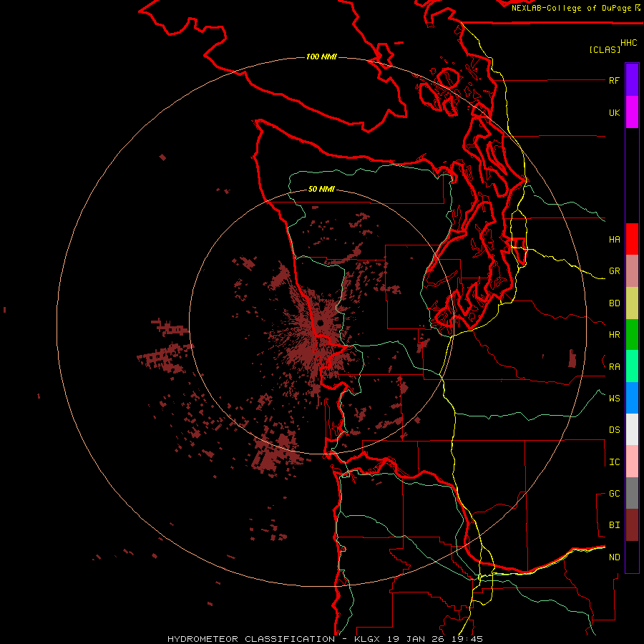Click the IC legend label
This screenshot has width=644, height=644.
coord(614,462)
